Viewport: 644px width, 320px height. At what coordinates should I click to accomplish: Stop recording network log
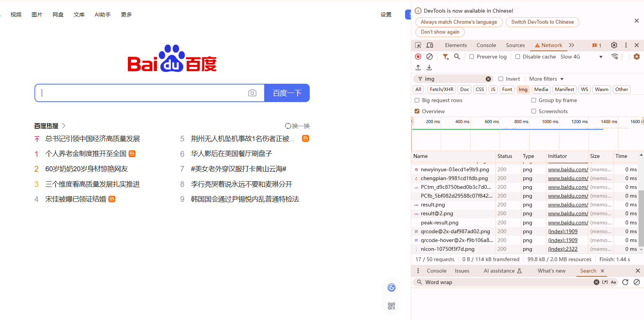(418, 57)
